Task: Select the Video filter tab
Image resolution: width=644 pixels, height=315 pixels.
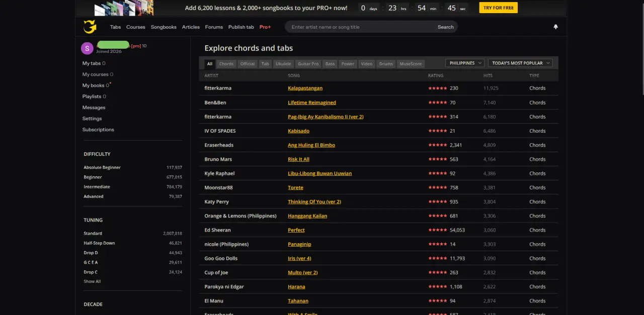Action: click(367, 64)
